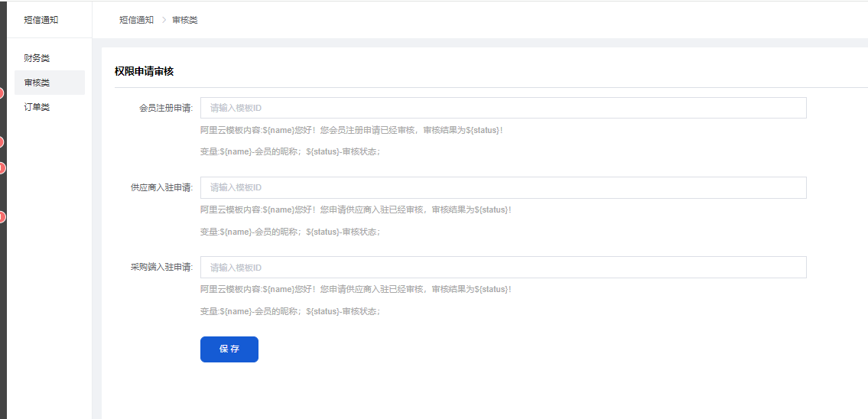
Task: Click the 审核类 breadcrumb item
Action: [185, 20]
